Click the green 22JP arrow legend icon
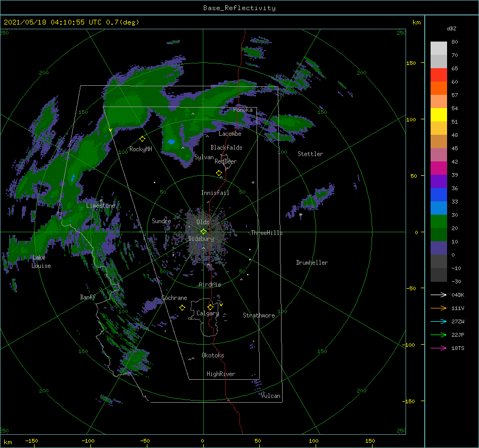 439,335
